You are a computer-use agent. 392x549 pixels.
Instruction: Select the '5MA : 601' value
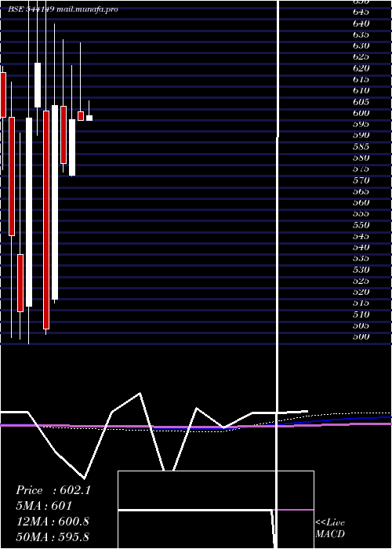pyautogui.click(x=44, y=506)
